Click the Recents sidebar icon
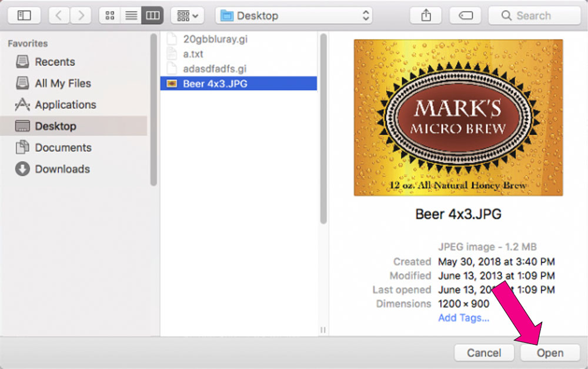This screenshot has width=588, height=369. coord(22,62)
